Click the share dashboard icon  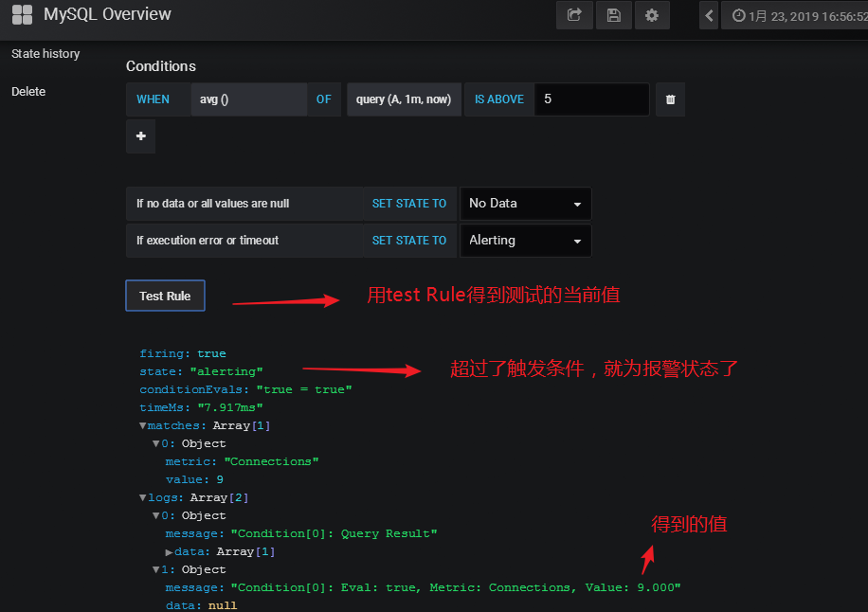click(x=574, y=15)
